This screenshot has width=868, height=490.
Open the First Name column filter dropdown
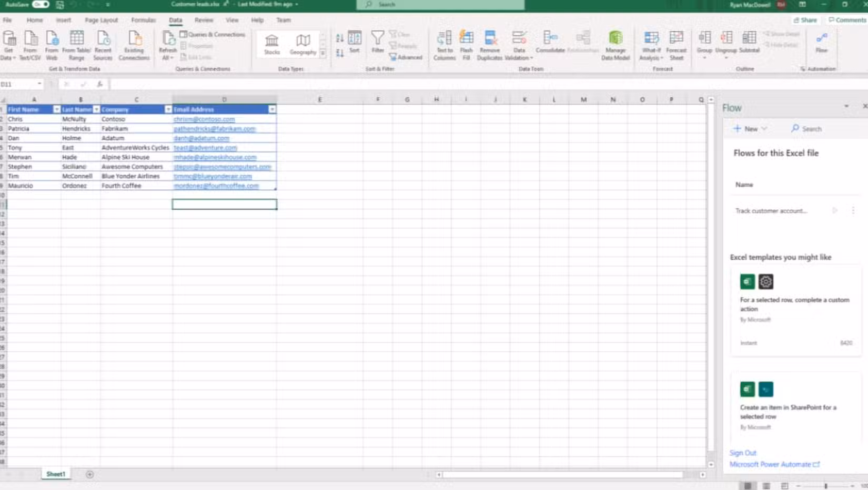tap(57, 109)
